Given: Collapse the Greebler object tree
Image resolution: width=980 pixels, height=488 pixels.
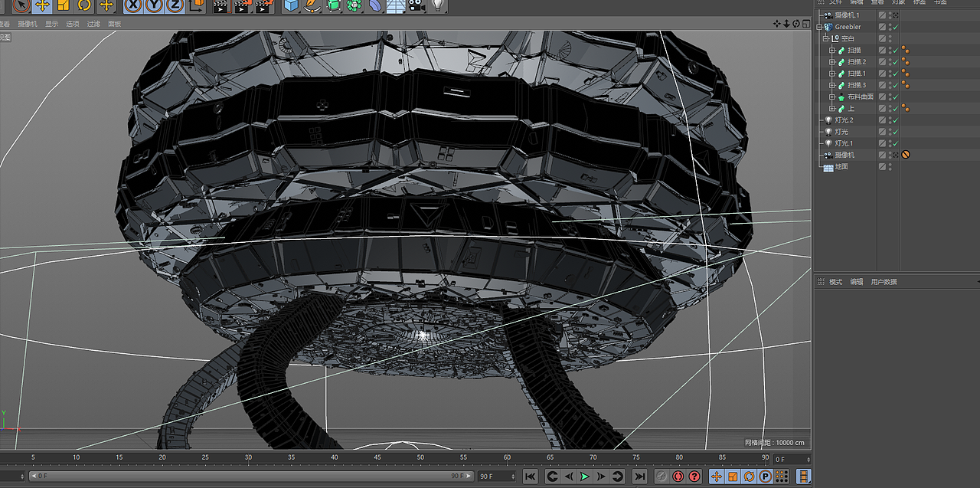Looking at the screenshot, I should click(819, 27).
